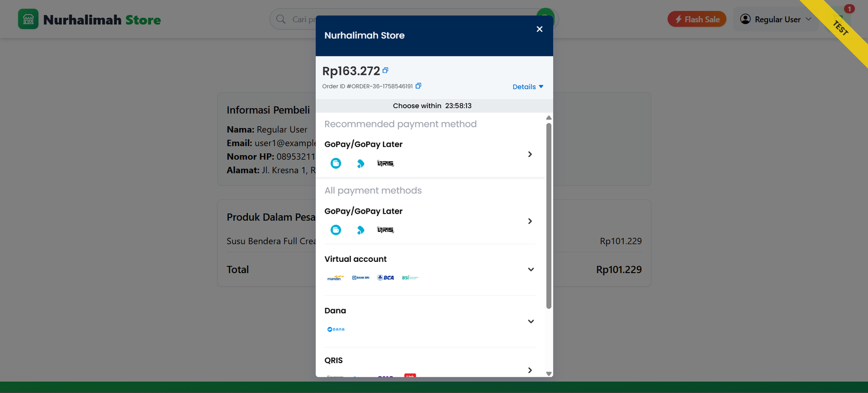Click the BCA bank logo
The image size is (868, 393).
(x=386, y=278)
